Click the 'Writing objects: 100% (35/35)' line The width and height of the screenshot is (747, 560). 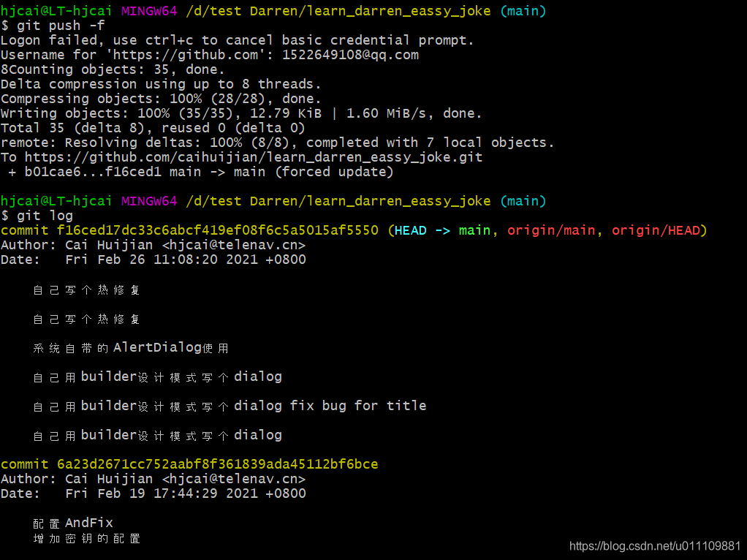click(241, 113)
